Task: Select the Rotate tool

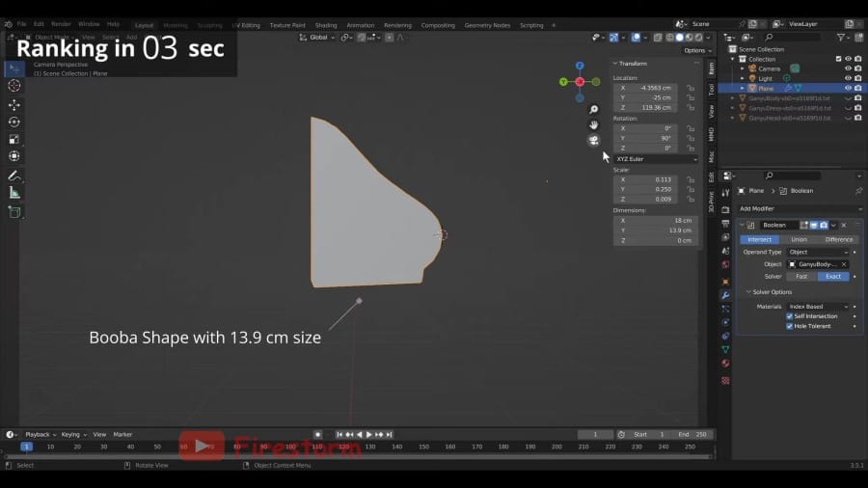Action: pyautogui.click(x=14, y=122)
